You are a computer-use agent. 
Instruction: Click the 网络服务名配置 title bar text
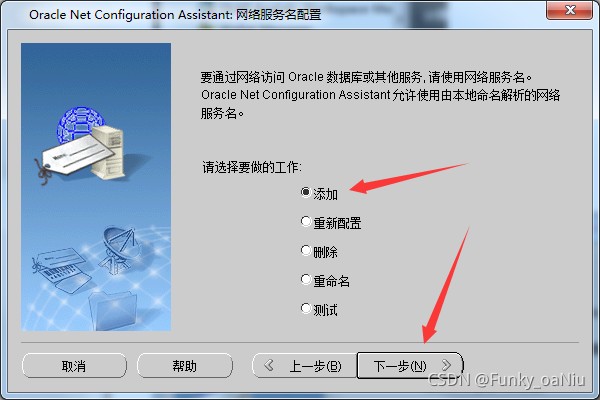pyautogui.click(x=278, y=15)
